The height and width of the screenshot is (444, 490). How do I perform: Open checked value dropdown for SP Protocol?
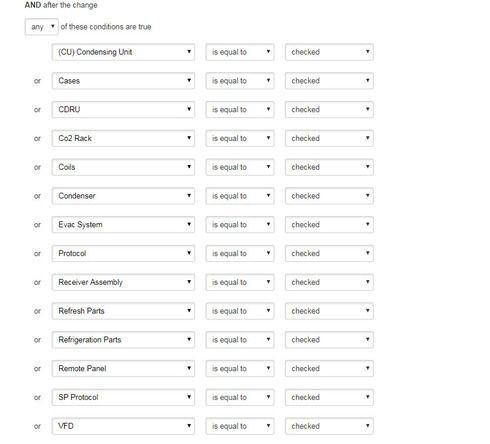329,397
